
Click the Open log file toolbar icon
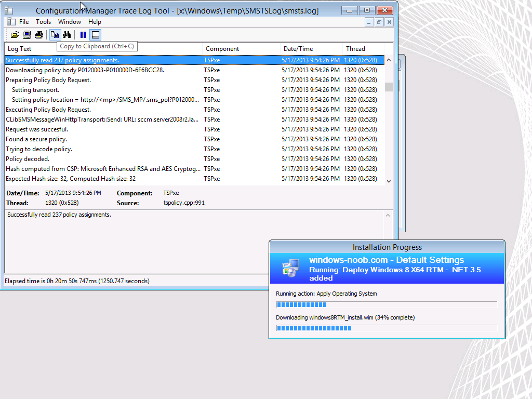coord(15,35)
